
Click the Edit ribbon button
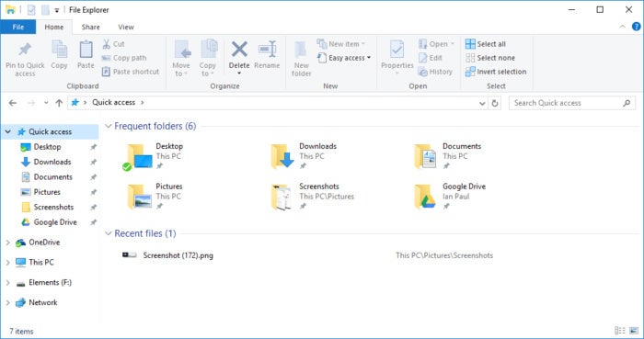(x=431, y=58)
